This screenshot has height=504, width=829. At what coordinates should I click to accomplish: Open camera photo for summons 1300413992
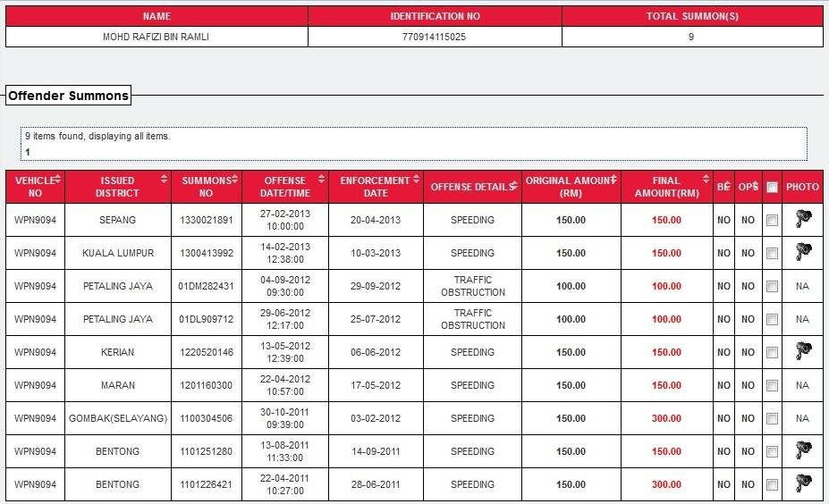pyautogui.click(x=803, y=251)
